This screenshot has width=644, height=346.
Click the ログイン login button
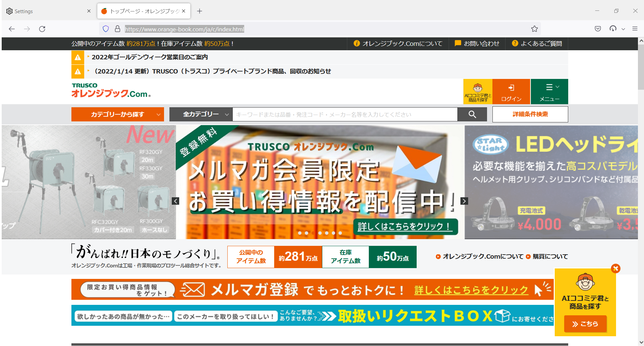pos(511,92)
